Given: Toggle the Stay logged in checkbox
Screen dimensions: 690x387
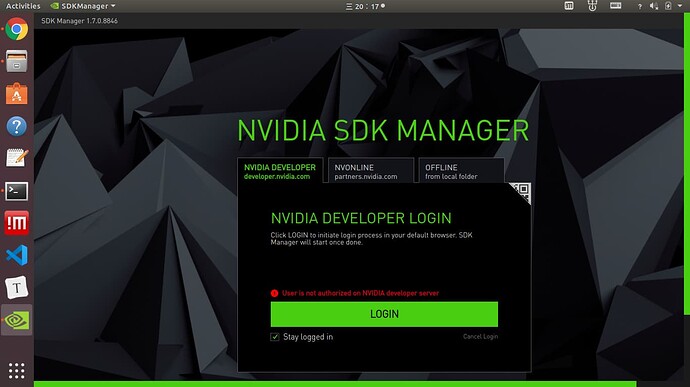Looking at the screenshot, I should (x=275, y=337).
